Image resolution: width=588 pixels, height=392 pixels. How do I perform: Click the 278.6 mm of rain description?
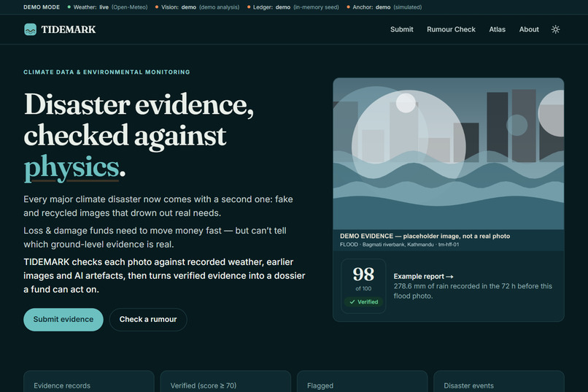(473, 291)
